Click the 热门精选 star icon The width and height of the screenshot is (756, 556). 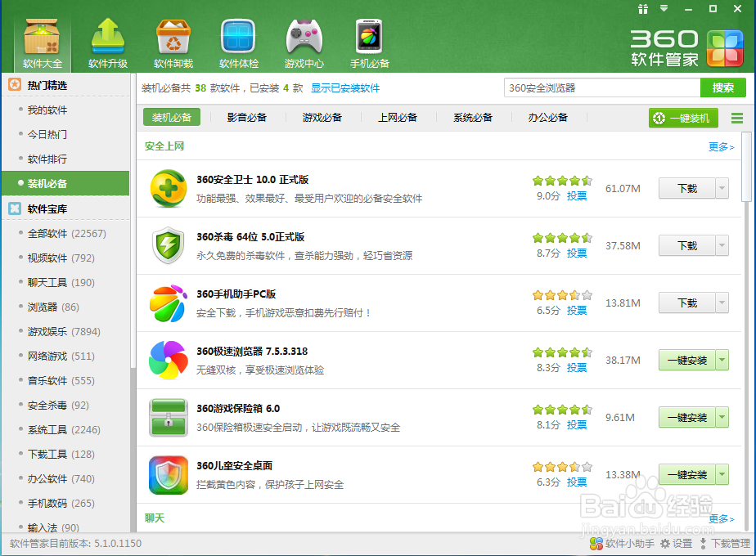[x=15, y=85]
